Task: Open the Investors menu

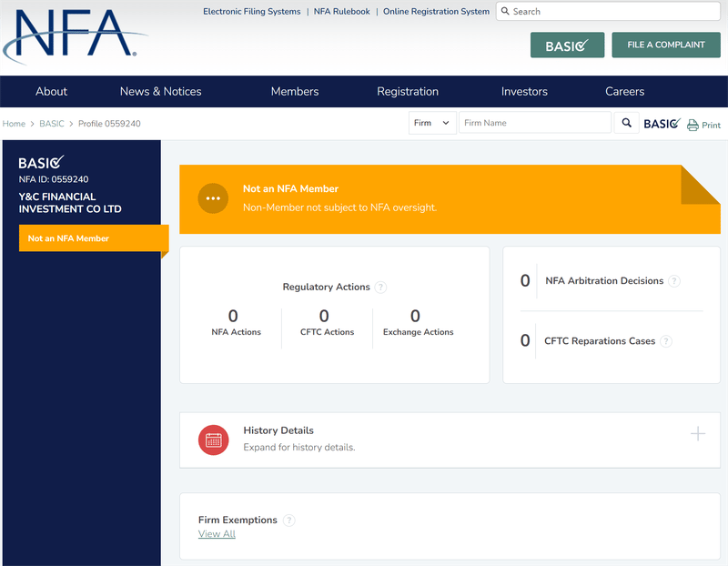Action: (x=524, y=91)
